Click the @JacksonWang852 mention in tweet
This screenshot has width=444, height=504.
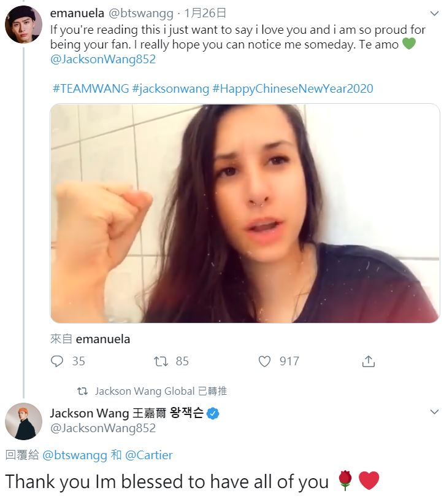pos(103,60)
